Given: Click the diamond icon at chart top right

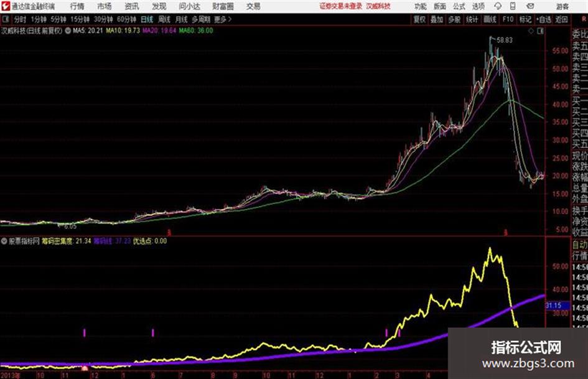Looking at the screenshot, I should click(531, 31).
